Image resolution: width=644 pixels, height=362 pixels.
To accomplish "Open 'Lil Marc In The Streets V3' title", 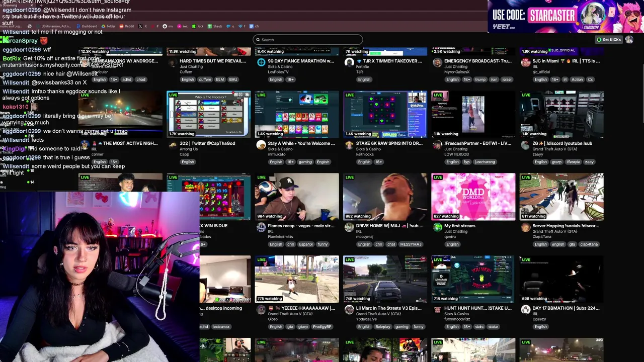I will 389,308.
